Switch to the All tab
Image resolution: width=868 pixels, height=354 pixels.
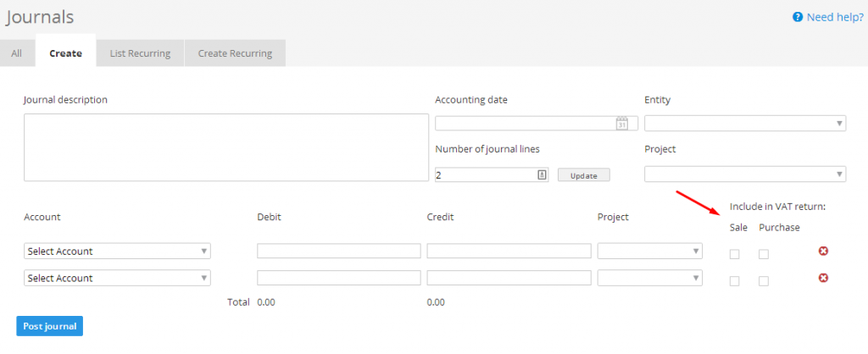coord(17,53)
